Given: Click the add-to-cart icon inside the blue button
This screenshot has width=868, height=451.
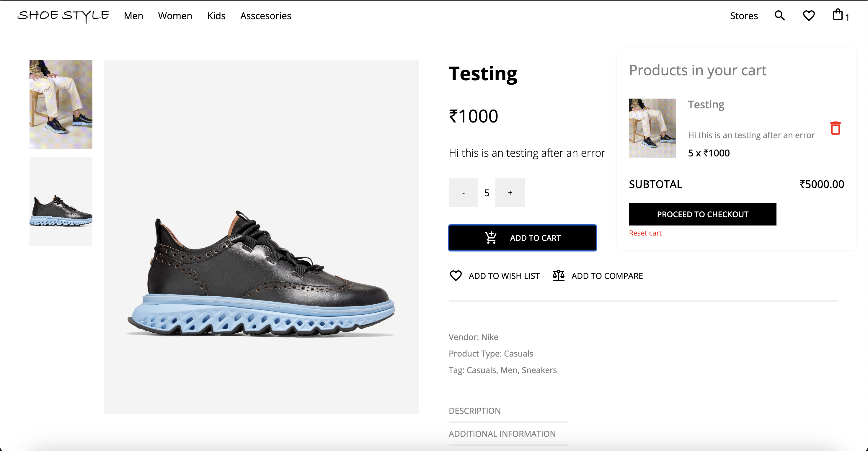Looking at the screenshot, I should (x=491, y=238).
